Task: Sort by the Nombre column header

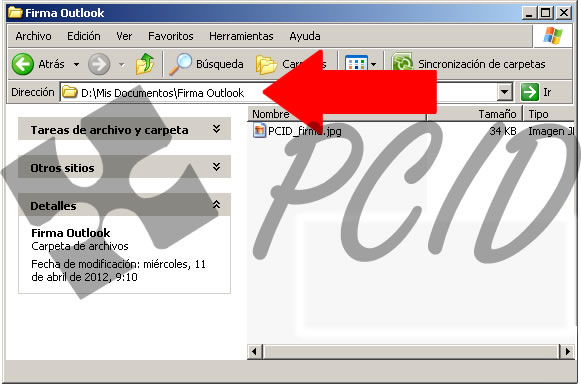Action: 337,114
